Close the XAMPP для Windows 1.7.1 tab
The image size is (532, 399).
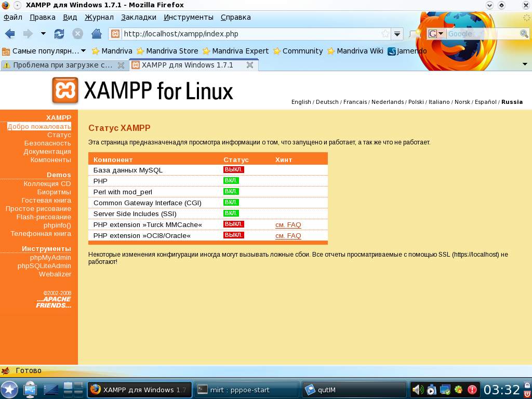250,65
